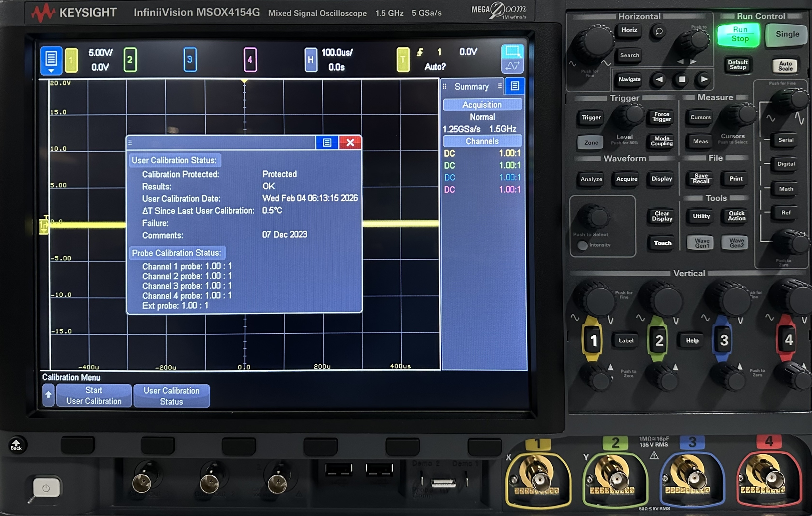The height and width of the screenshot is (516, 812).
Task: Toggle the Run Stop button
Action: click(x=739, y=34)
